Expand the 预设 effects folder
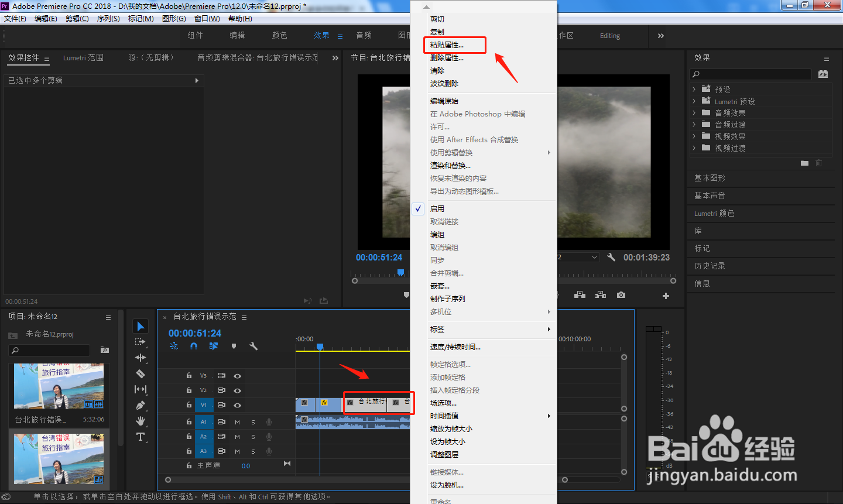The image size is (843, 504). point(694,90)
